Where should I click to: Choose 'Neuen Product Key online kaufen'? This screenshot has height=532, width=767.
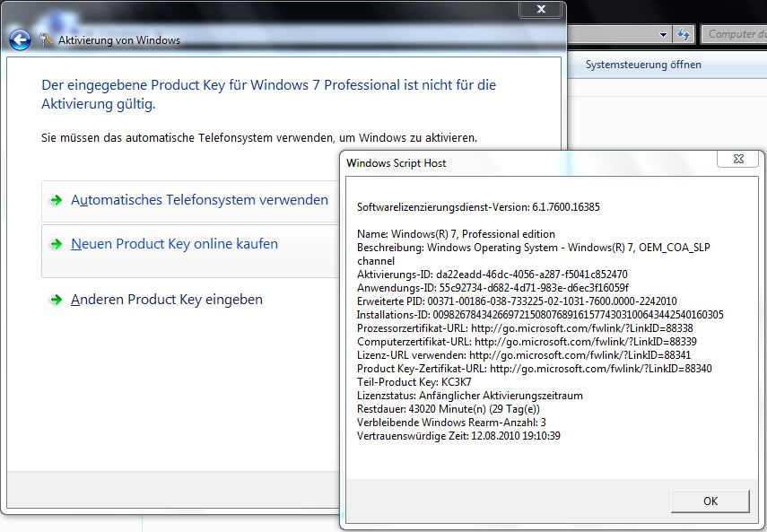tap(174, 244)
